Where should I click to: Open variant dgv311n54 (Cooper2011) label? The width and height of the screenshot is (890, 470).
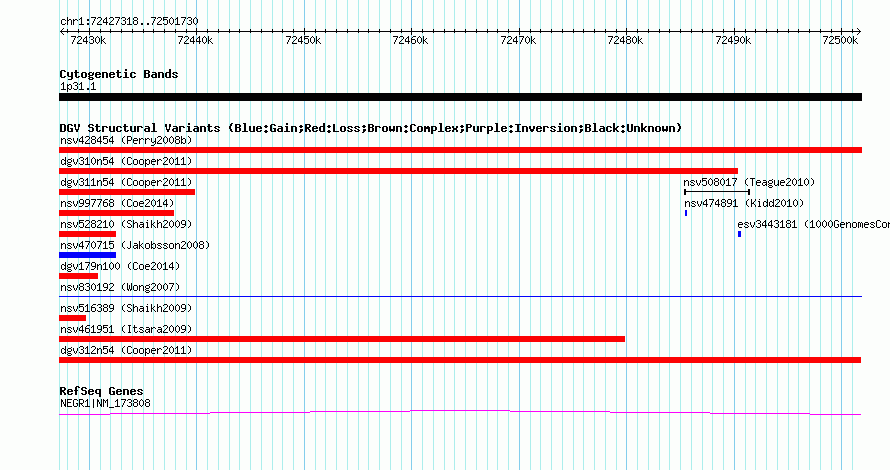pyautogui.click(x=126, y=182)
